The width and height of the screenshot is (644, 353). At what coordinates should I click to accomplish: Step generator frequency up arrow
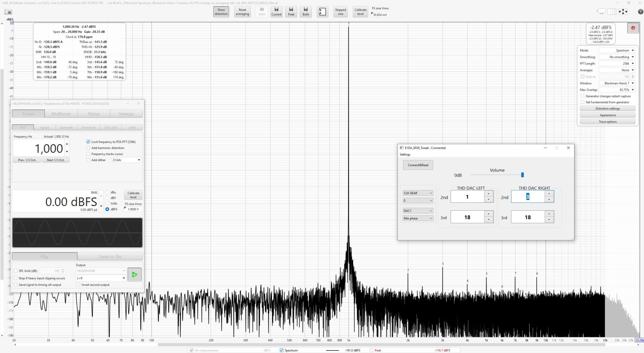tap(67, 144)
